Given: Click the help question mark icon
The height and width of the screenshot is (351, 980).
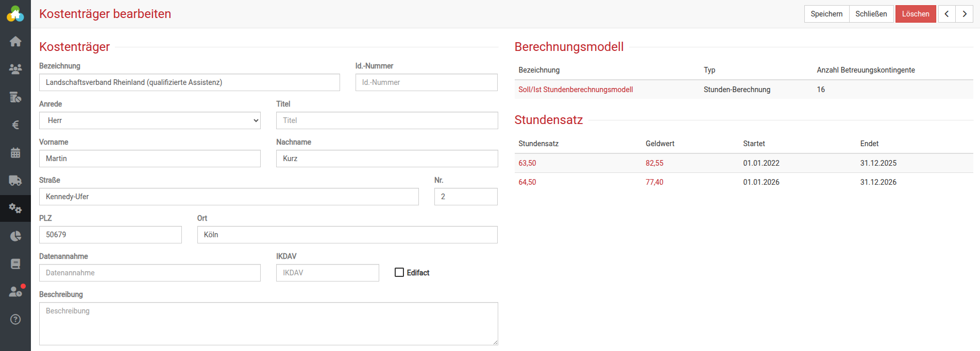Looking at the screenshot, I should pos(15,320).
